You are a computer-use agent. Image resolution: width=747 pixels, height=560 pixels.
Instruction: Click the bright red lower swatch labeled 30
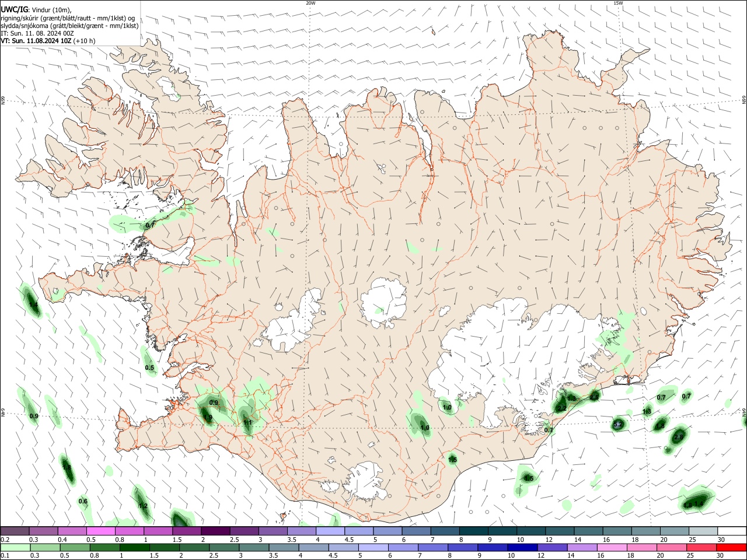coord(732,548)
